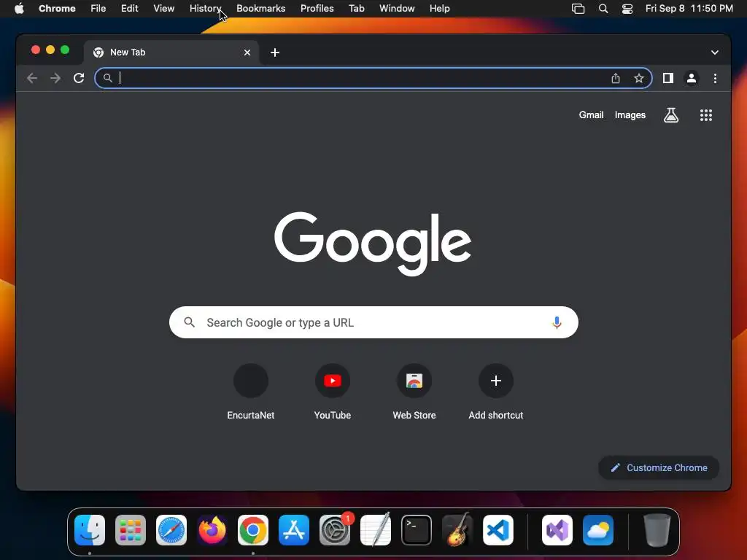This screenshot has height=560, width=747.
Task: Open the Help menu
Action: [439, 9]
